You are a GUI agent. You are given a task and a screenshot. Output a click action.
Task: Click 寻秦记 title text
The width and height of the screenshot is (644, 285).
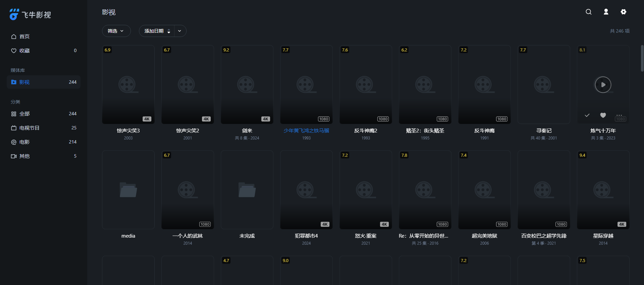tap(544, 130)
